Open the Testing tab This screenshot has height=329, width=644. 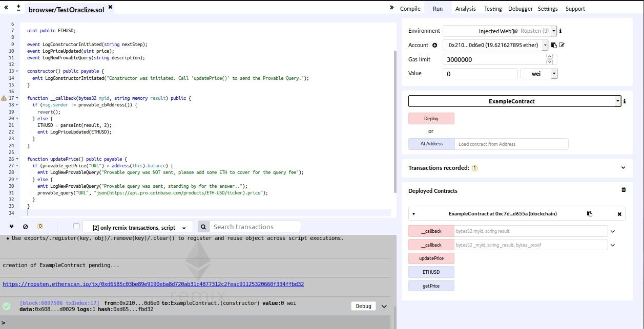[x=493, y=9]
